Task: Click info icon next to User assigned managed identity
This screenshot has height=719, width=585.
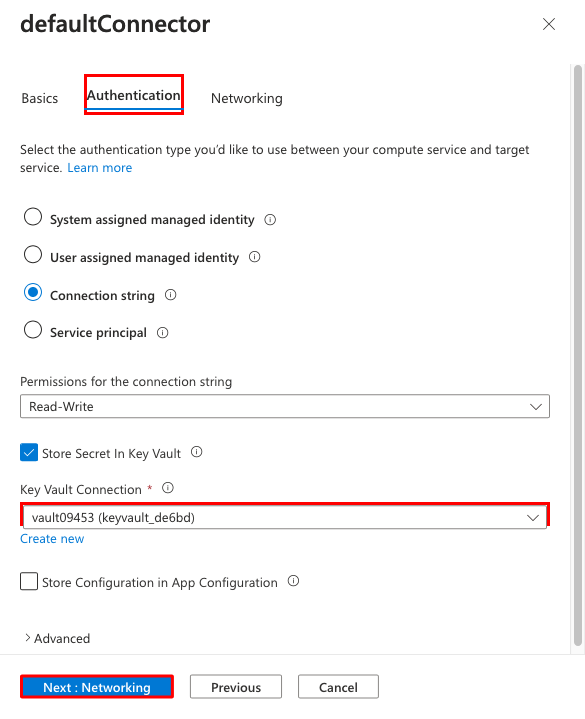Action: [x=254, y=257]
